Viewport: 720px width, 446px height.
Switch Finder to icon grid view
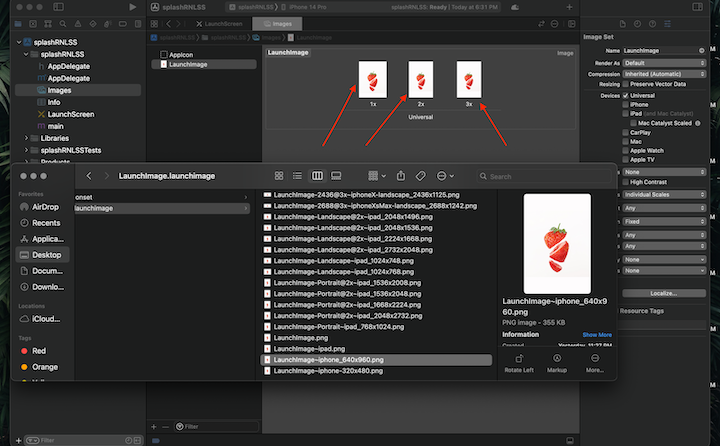coord(279,176)
